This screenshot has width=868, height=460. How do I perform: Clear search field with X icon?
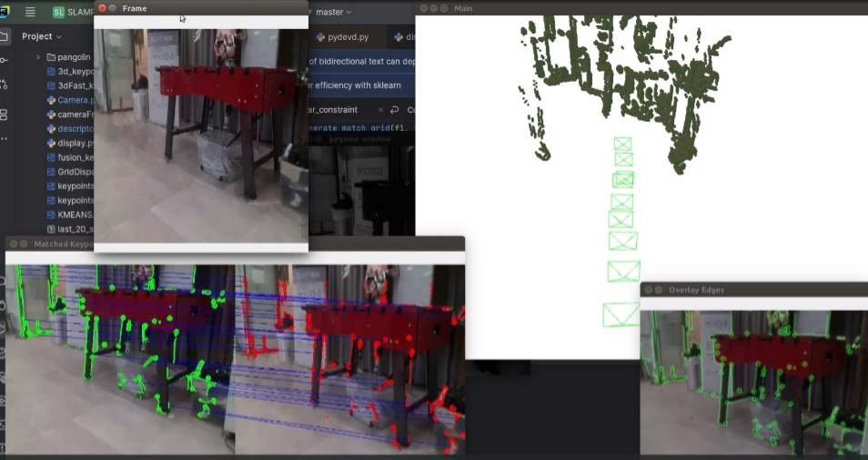click(x=380, y=109)
